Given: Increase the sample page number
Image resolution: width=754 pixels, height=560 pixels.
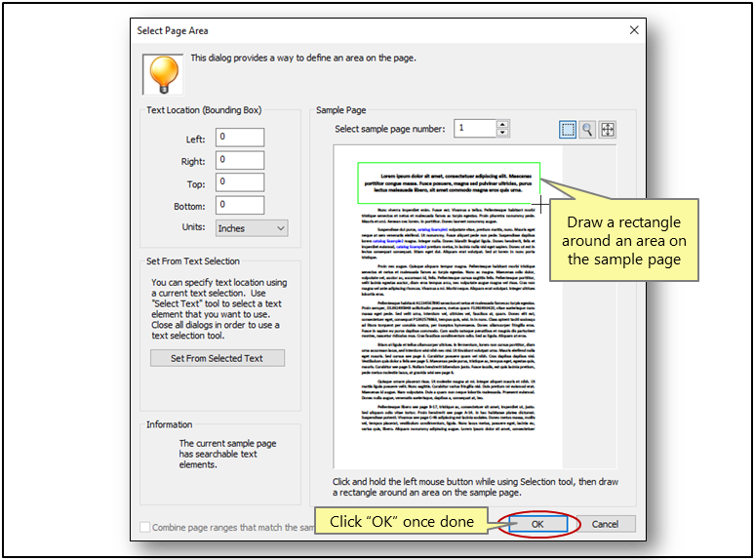Looking at the screenshot, I should click(502, 124).
